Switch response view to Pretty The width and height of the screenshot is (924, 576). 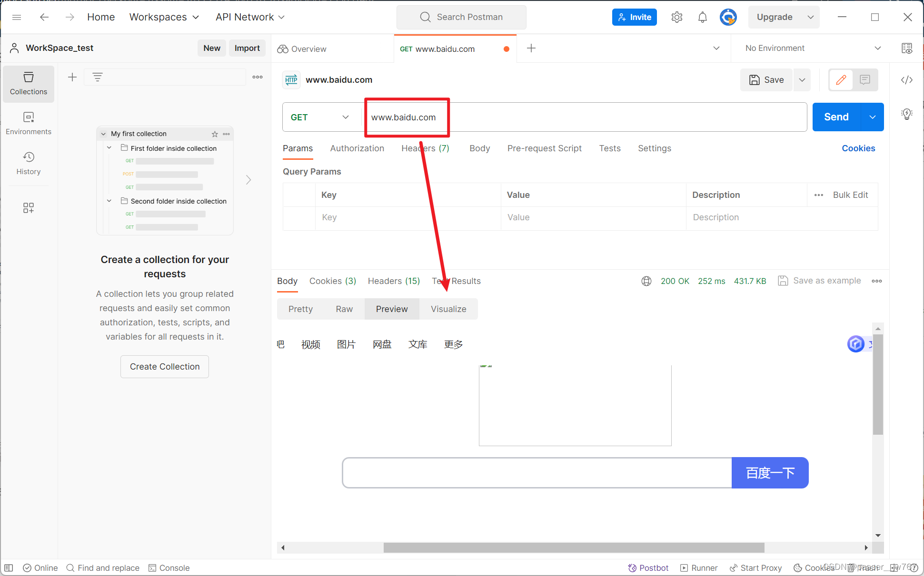(300, 309)
